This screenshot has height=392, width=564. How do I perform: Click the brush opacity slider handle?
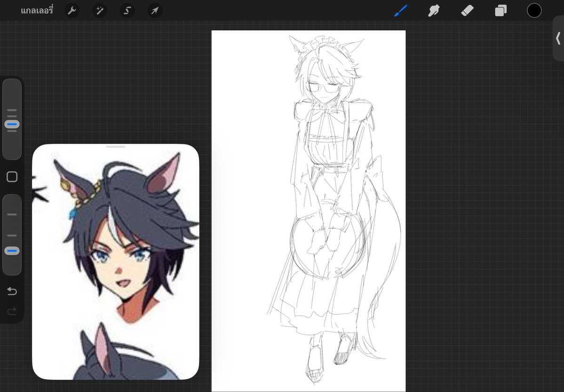[12, 251]
